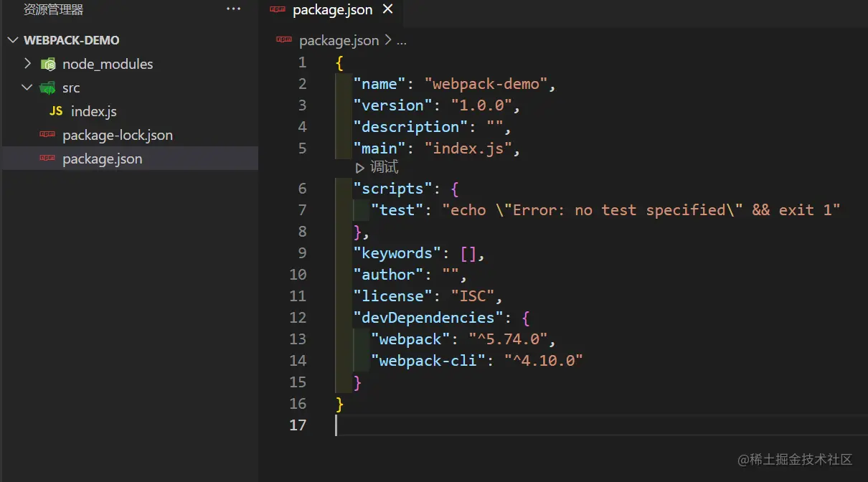868x482 pixels.
Task: Open index.js in the file tree
Action: tap(94, 111)
